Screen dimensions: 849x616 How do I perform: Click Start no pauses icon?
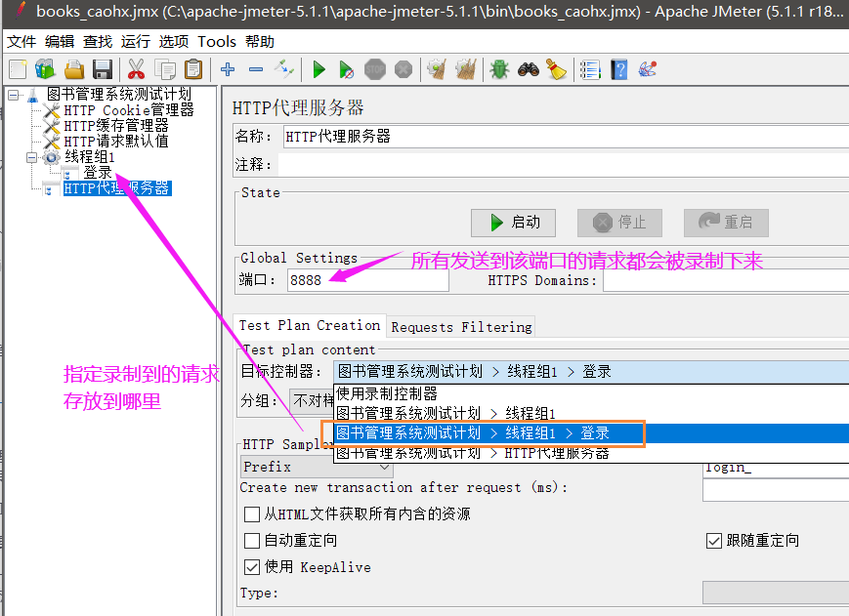(347, 69)
